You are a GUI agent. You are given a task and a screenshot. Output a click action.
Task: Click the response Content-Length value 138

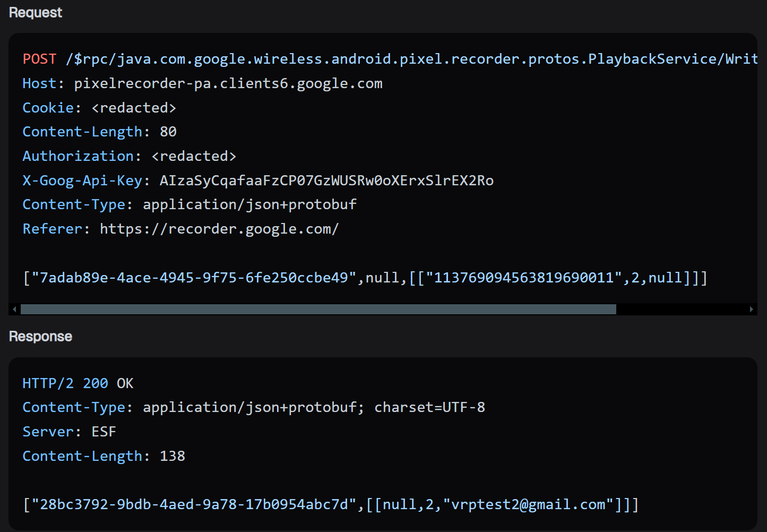point(173,456)
